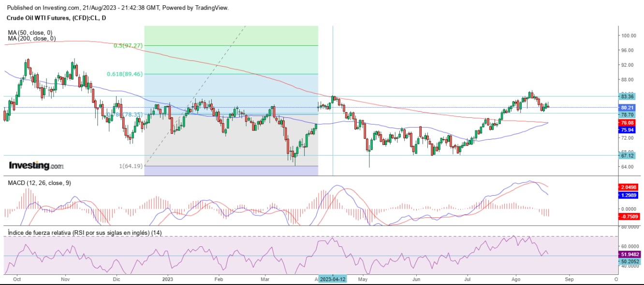Viewport: 644px width, 285px height.
Task: Click the blue MACD 1.2989 value tag
Action: pos(629,195)
